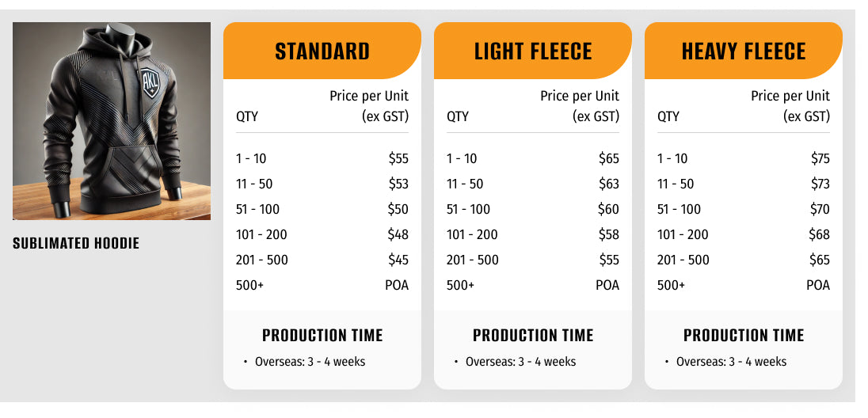Click PRODUCTION TIME heading in Heavy Fleece card
This screenshot has width=868, height=418.
tap(744, 335)
